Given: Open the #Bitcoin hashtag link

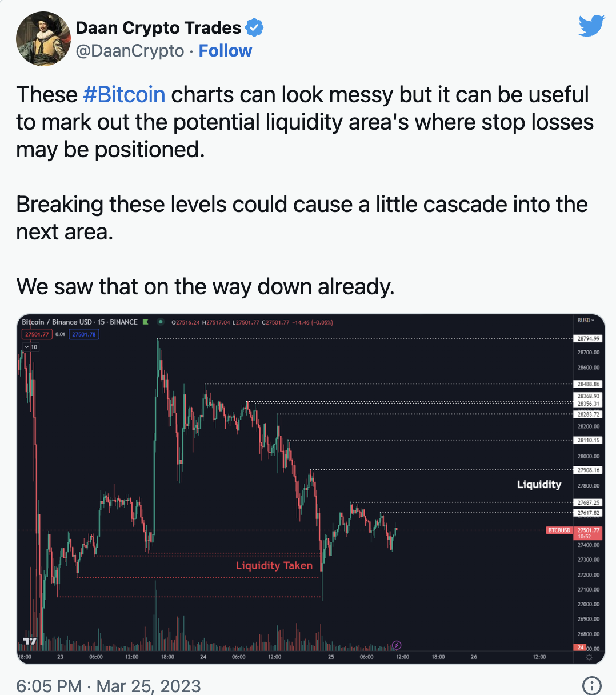Looking at the screenshot, I should (124, 94).
